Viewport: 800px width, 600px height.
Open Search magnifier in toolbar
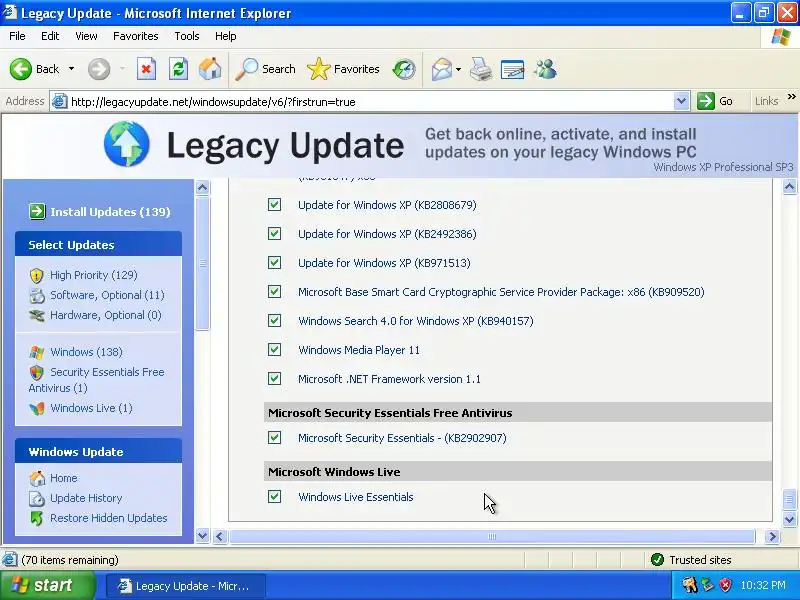[x=247, y=69]
